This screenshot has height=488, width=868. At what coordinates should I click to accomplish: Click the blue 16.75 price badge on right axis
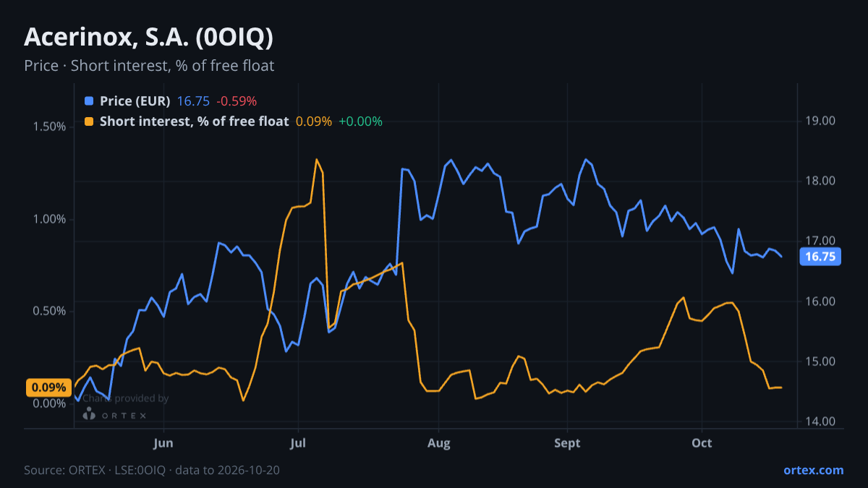[820, 257]
